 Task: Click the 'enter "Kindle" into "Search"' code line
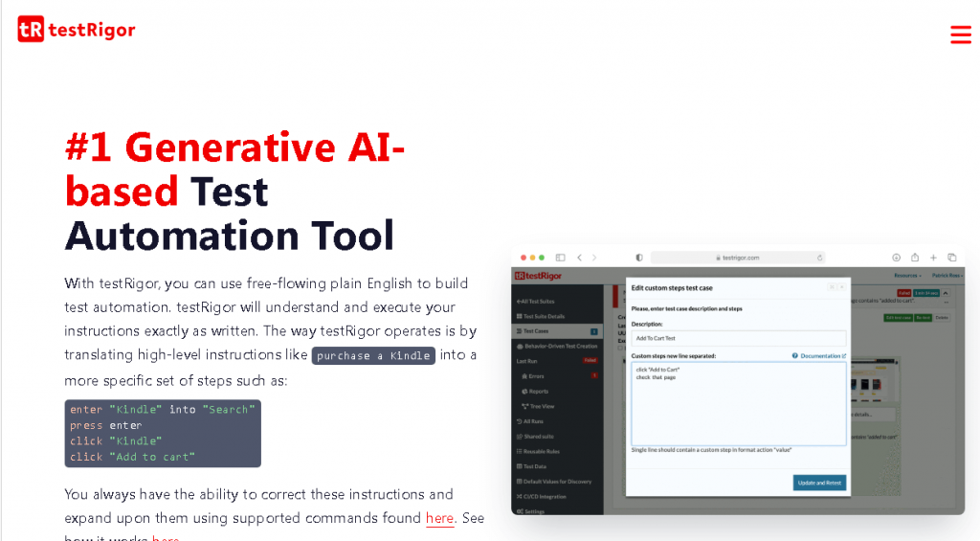pos(163,410)
